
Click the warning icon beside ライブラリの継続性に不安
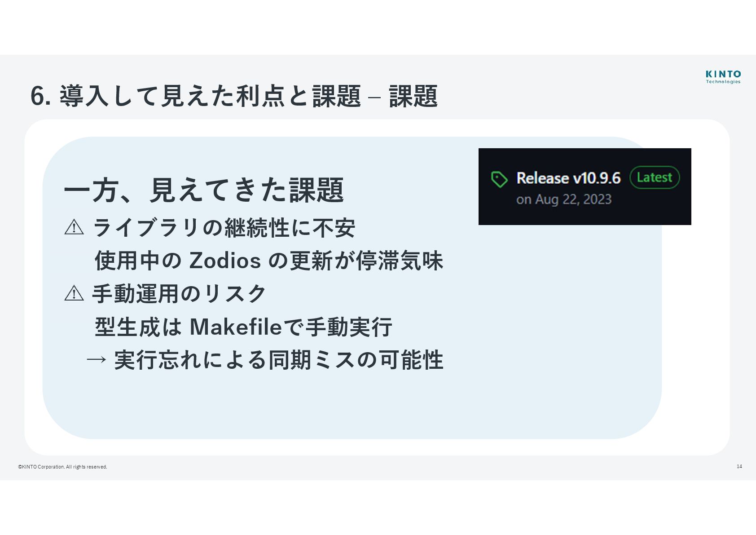(x=74, y=227)
